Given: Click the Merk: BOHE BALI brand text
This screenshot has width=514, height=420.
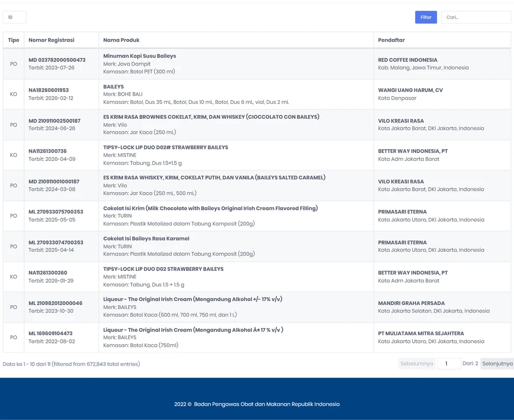Looking at the screenshot, I should 123,94.
